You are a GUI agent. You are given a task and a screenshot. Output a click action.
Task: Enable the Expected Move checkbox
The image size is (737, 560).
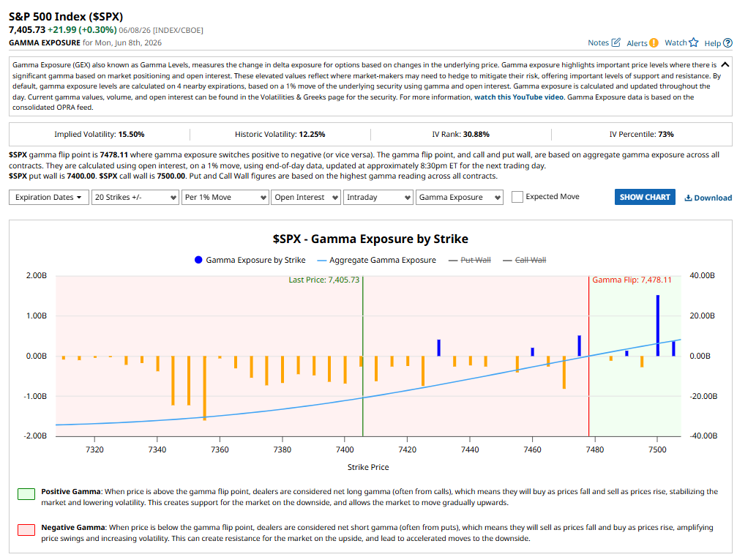(517, 196)
